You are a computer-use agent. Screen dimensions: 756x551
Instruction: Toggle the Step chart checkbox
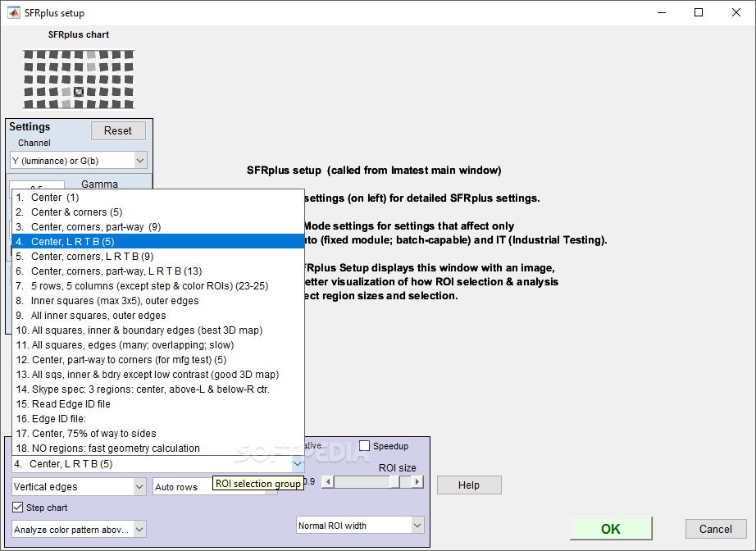18,507
